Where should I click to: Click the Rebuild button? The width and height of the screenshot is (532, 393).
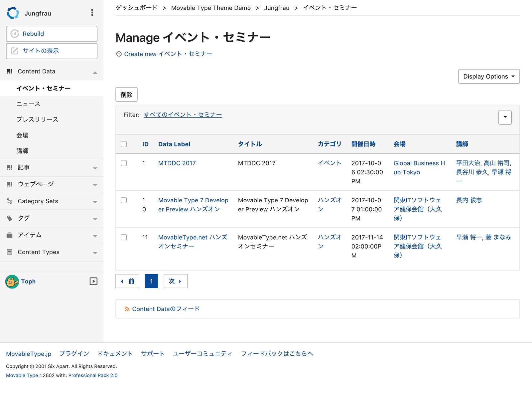click(52, 34)
